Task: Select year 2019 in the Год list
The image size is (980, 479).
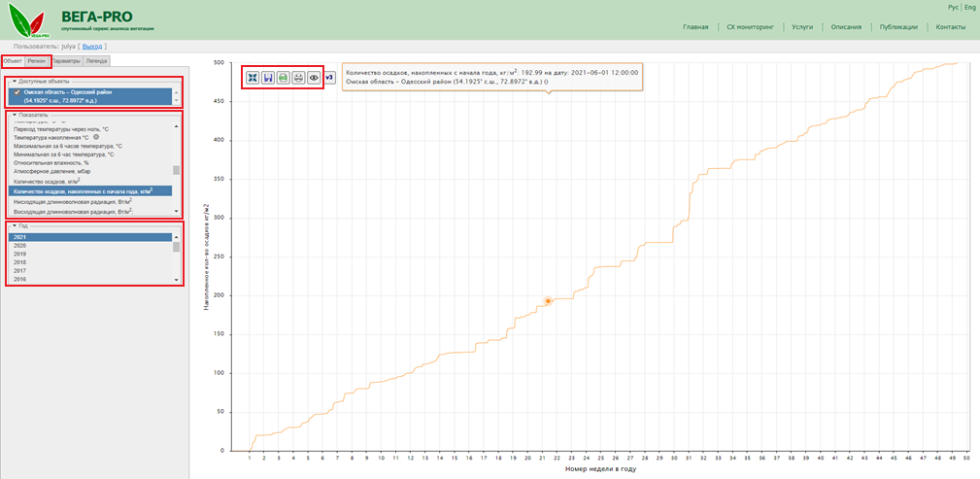Action: (x=19, y=254)
